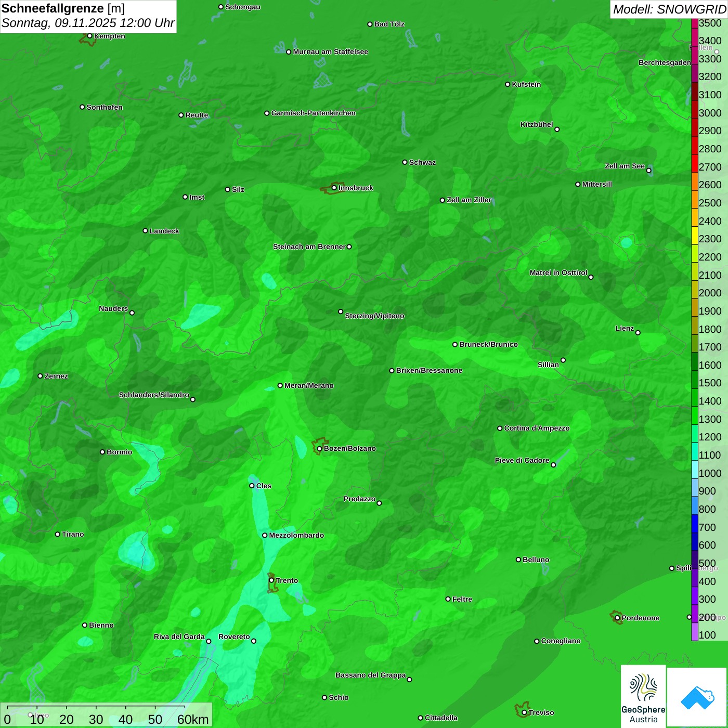Screen dimensions: 728x728
Task: Click the Zell am Ziller label
Action: [469, 200]
